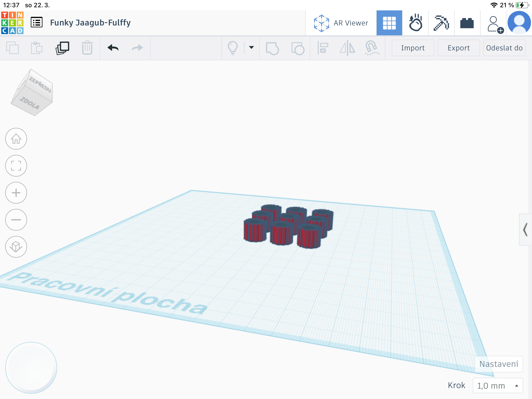This screenshot has width=532, height=399.
Task: Select the front-left red cylinder
Action: [255, 231]
